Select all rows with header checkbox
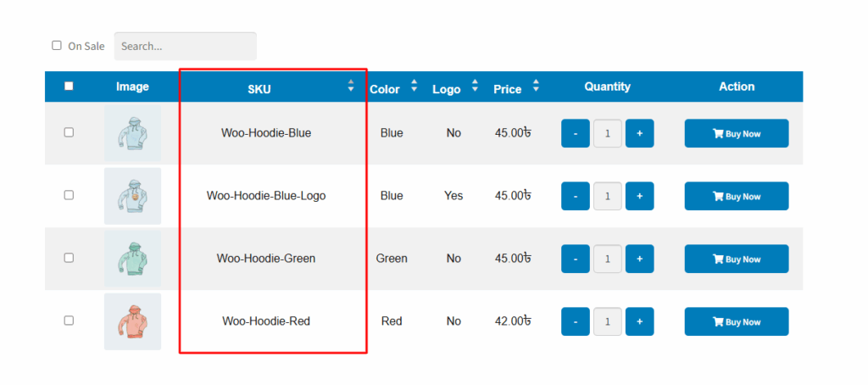 click(x=69, y=86)
